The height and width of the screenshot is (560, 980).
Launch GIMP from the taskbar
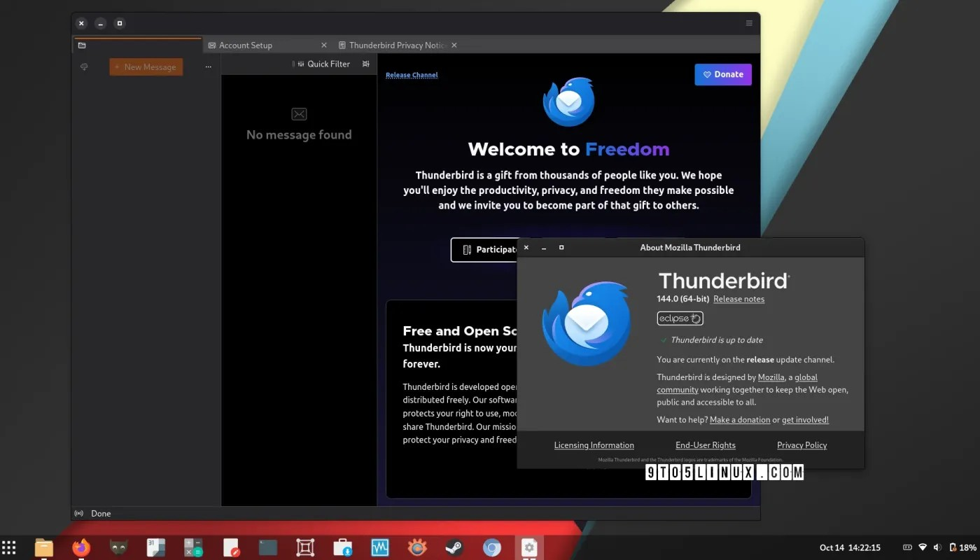click(118, 547)
